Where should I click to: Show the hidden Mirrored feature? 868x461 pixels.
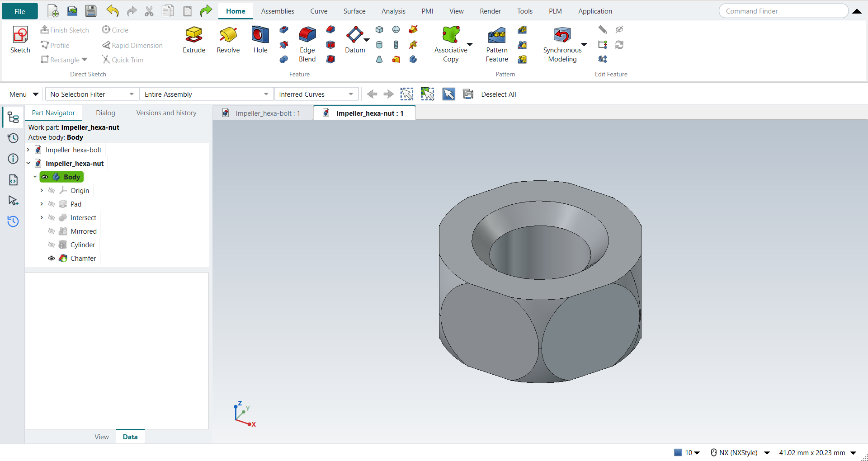click(x=52, y=231)
